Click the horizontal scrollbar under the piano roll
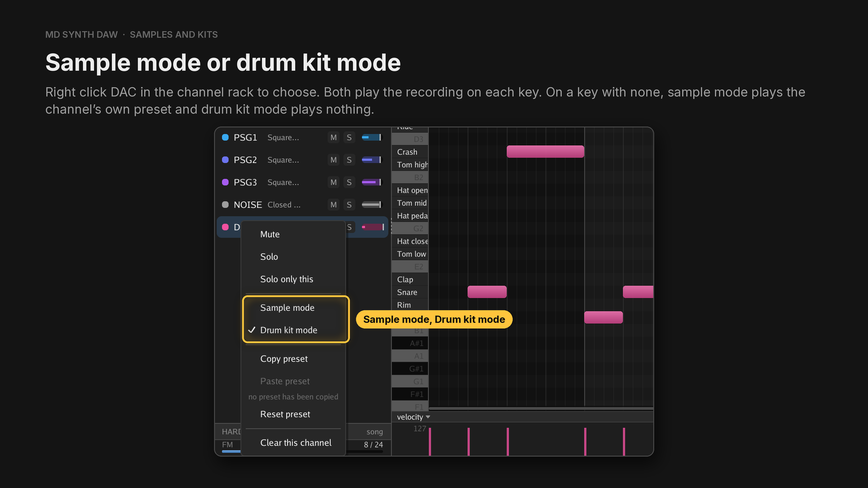 pos(541,408)
